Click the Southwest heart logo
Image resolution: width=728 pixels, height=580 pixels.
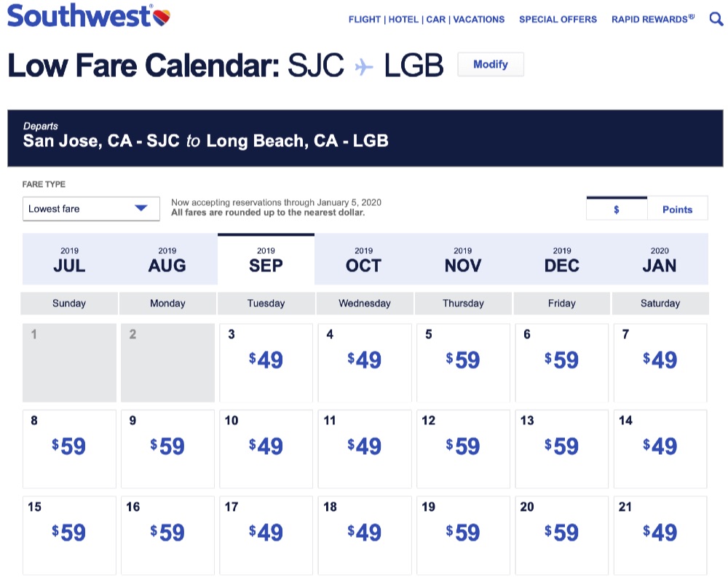(162, 16)
